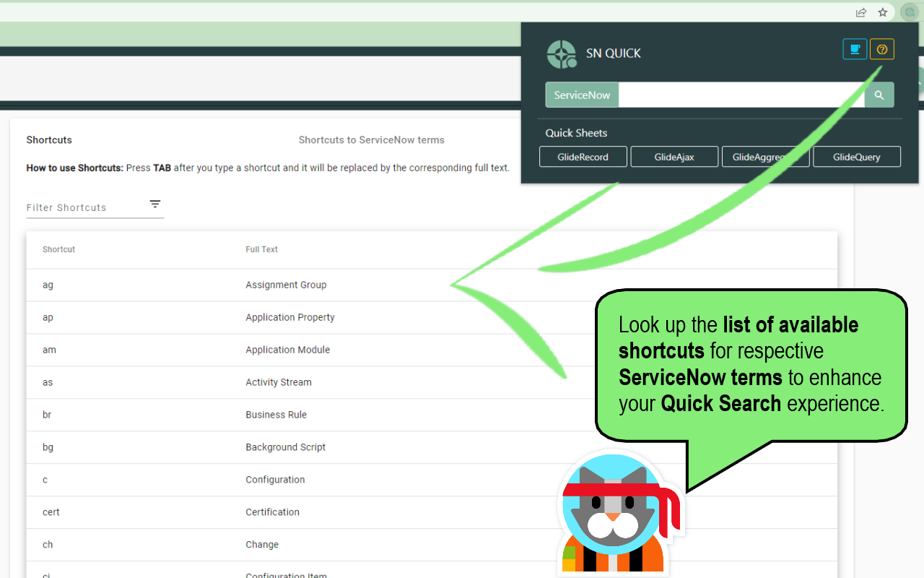Select the 'as' shortcut cell

point(48,382)
